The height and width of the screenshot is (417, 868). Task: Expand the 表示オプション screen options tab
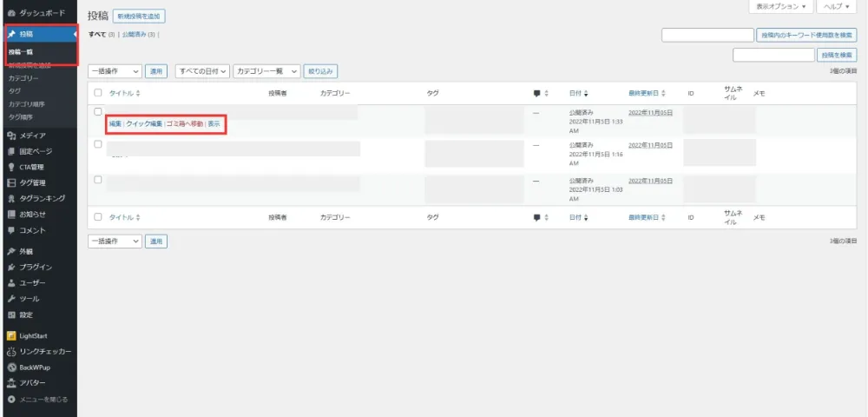pos(781,7)
